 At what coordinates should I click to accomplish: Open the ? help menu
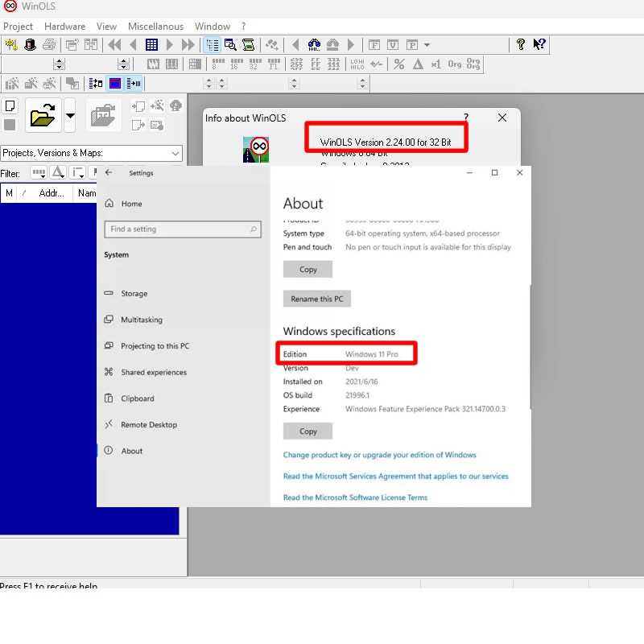coord(244,27)
